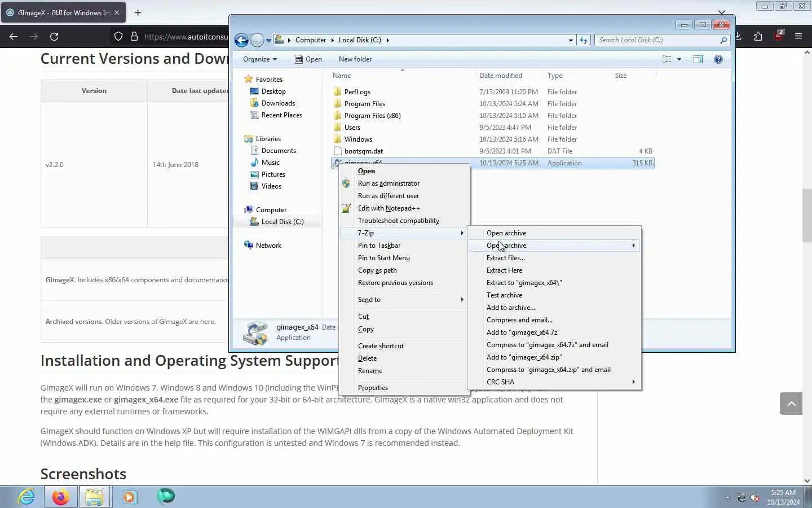This screenshot has height=508, width=812.
Task: Open the Downloads favorites link
Action: 278,103
